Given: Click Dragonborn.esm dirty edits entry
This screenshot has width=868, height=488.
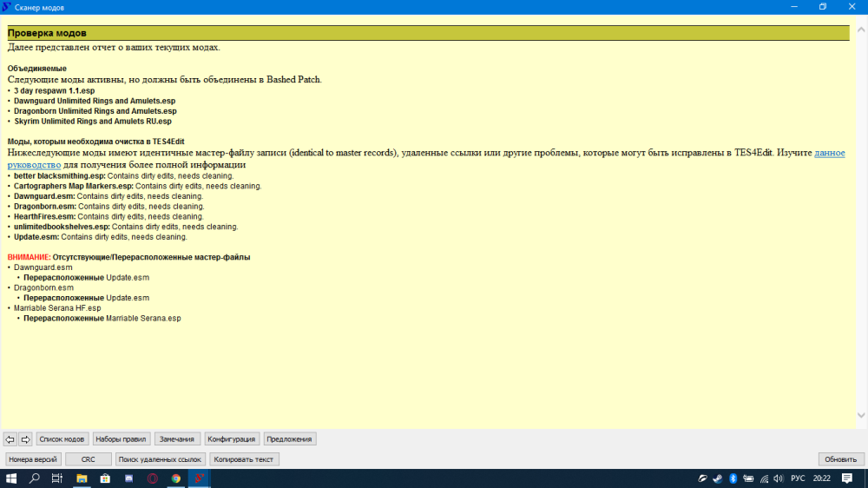Looking at the screenshot, I should point(109,206).
